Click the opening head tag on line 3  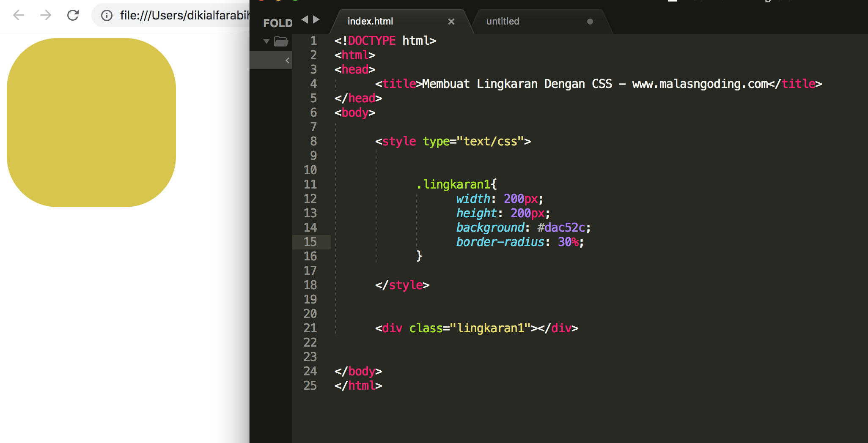(x=355, y=69)
